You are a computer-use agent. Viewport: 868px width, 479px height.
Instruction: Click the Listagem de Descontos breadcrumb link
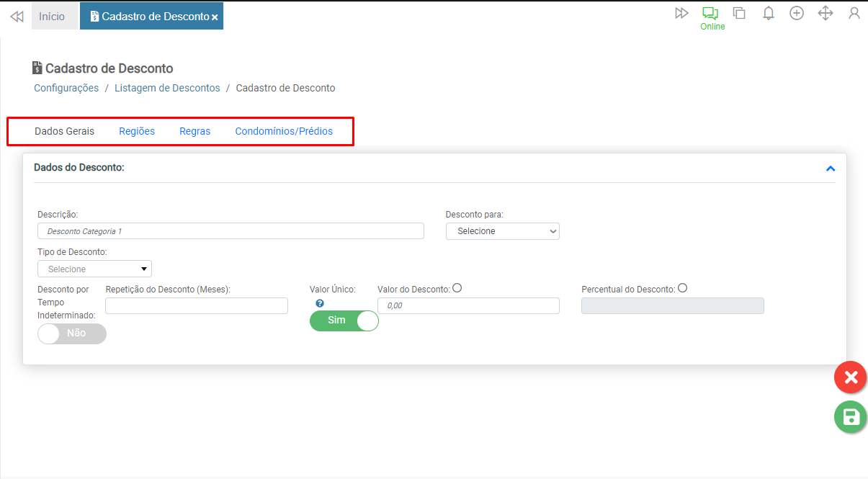167,88
